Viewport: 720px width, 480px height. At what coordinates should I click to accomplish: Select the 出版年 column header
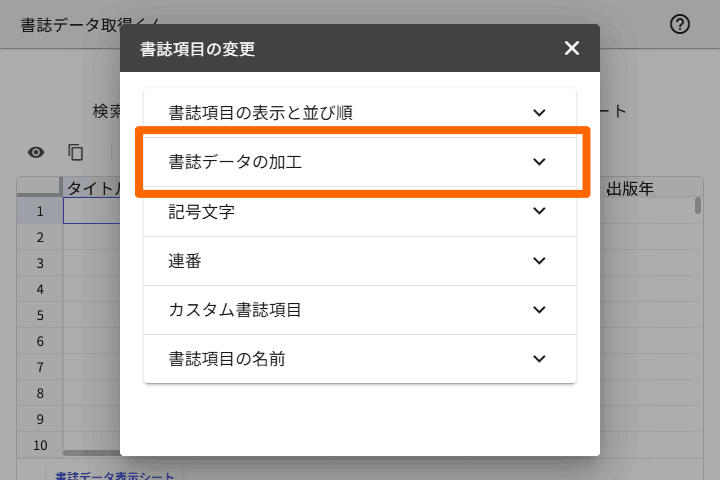pyautogui.click(x=631, y=188)
